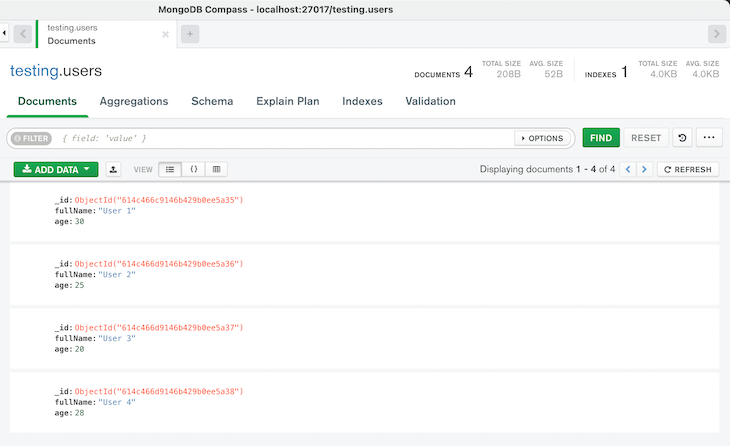Click "Displaying documents 1 - 4 of 4" text
730x446 pixels.
pyautogui.click(x=548, y=169)
